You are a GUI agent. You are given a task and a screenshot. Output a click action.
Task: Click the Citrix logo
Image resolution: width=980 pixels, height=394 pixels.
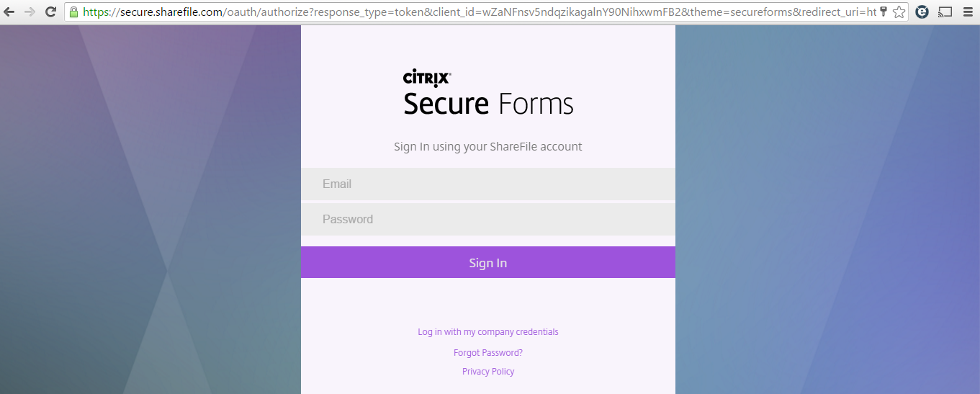(x=427, y=76)
